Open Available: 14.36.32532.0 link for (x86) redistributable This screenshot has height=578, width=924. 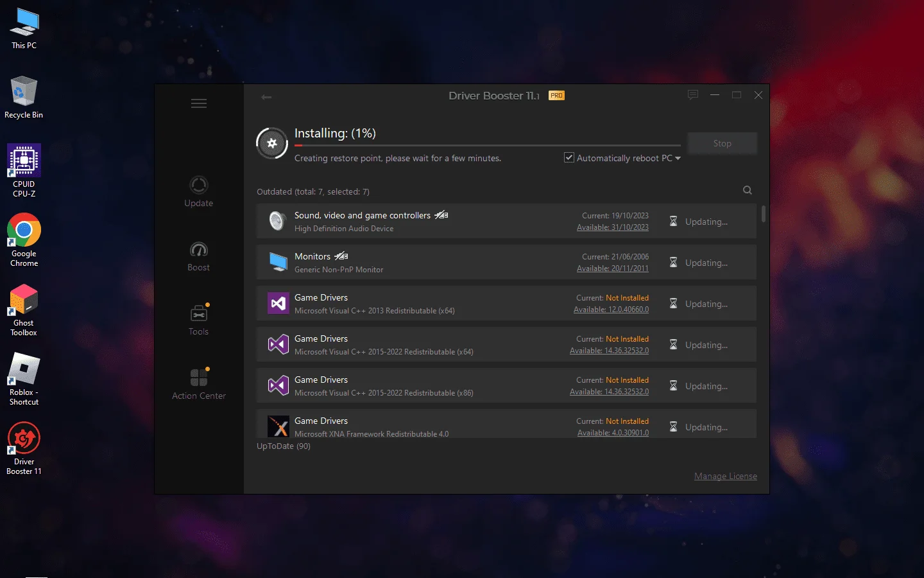(x=609, y=392)
